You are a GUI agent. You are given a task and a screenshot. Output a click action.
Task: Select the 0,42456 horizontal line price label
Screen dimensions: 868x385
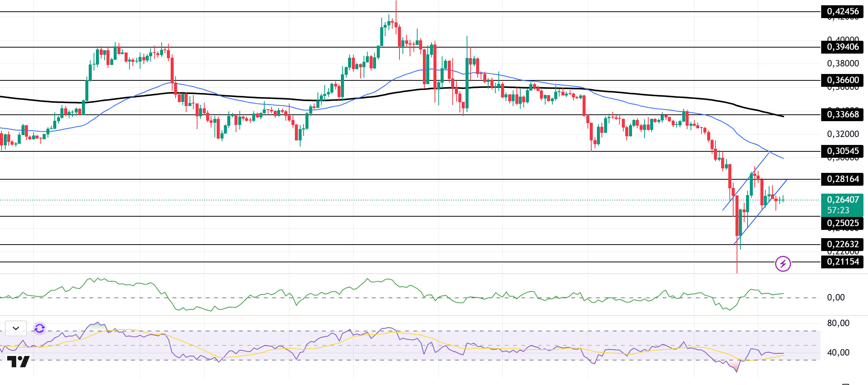point(842,11)
